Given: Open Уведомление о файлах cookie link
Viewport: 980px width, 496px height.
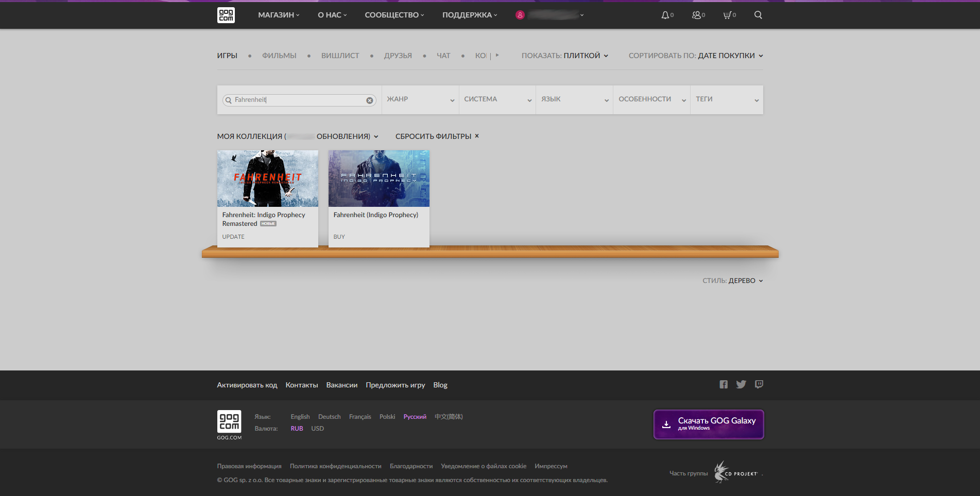Looking at the screenshot, I should tap(484, 466).
